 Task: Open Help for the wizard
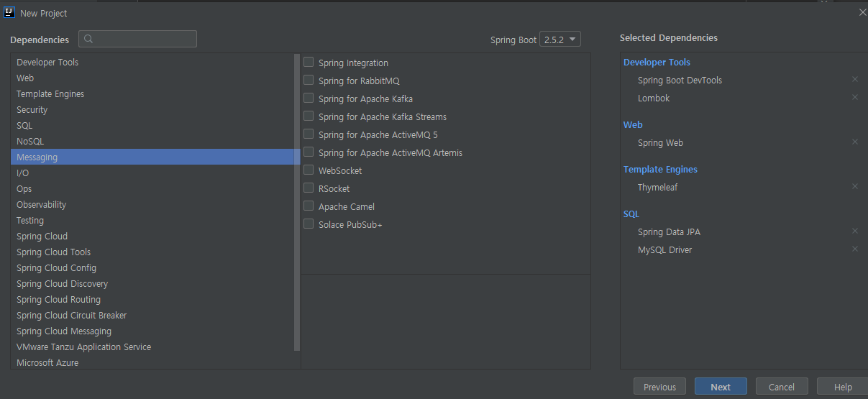(843, 387)
